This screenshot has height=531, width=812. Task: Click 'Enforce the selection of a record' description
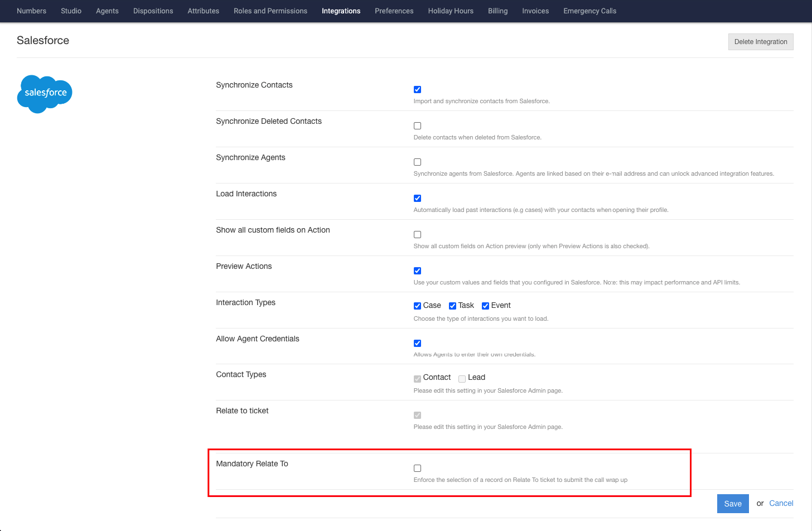(520, 480)
